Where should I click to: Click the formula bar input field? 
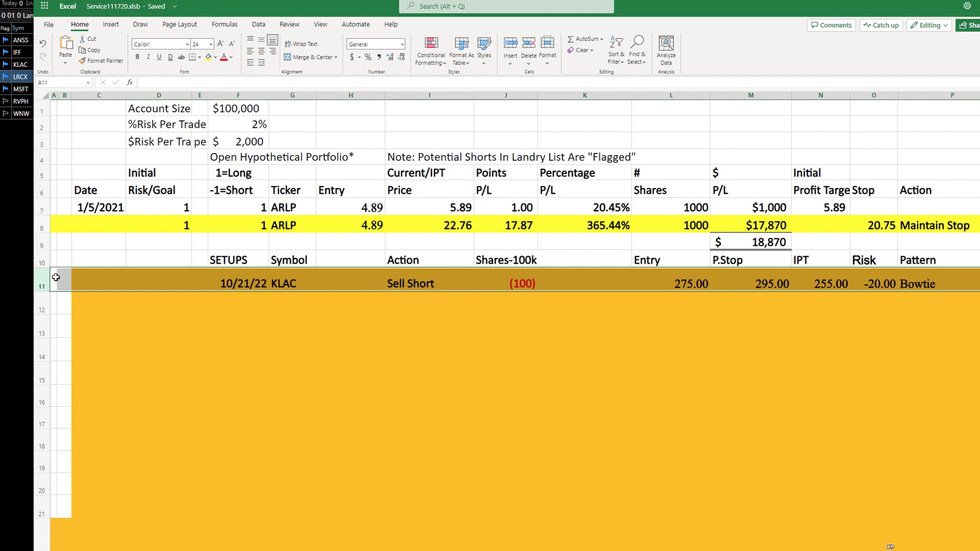point(559,82)
